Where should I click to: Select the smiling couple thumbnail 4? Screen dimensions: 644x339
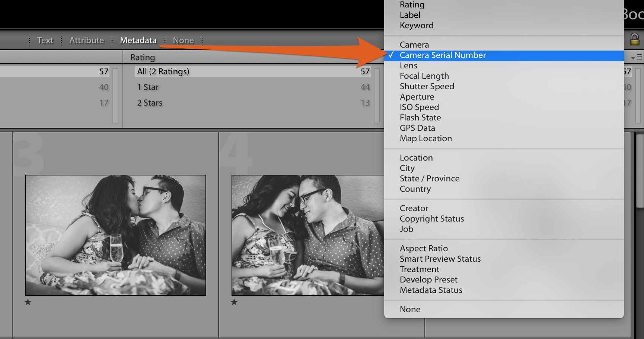[x=308, y=235]
